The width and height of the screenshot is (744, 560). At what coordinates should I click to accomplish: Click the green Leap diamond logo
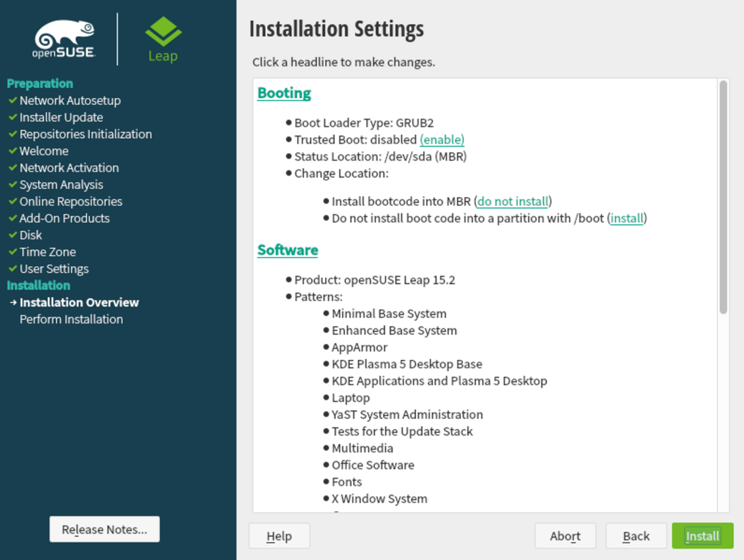tap(163, 32)
